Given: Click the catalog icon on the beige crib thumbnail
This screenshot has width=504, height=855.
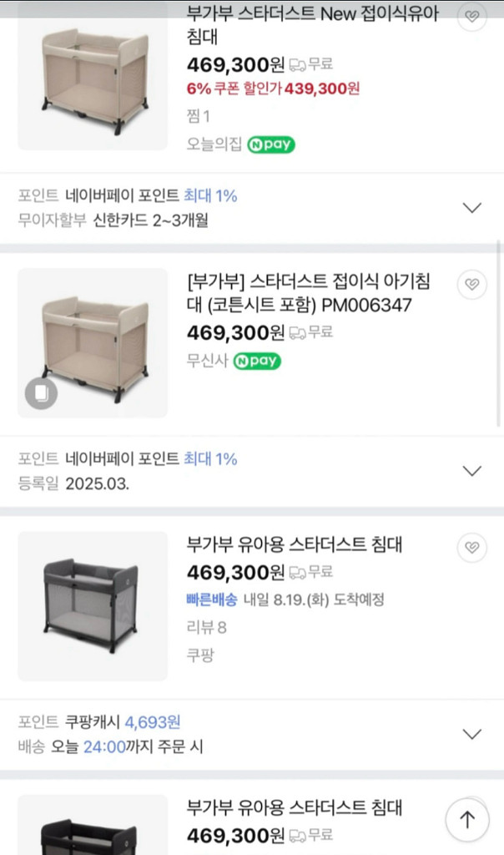Looking at the screenshot, I should tap(42, 393).
